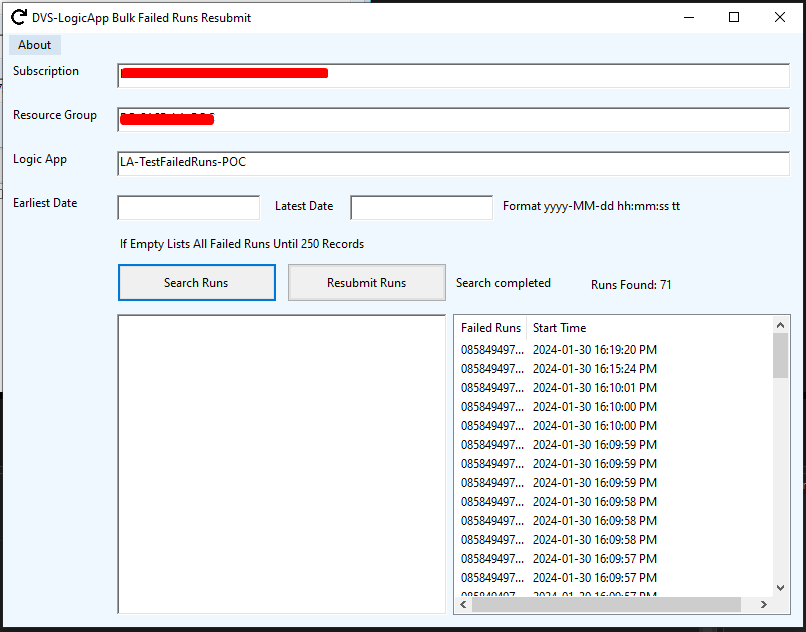Image resolution: width=806 pixels, height=632 pixels.
Task: Click the app refresh icon in title bar
Action: [x=18, y=17]
